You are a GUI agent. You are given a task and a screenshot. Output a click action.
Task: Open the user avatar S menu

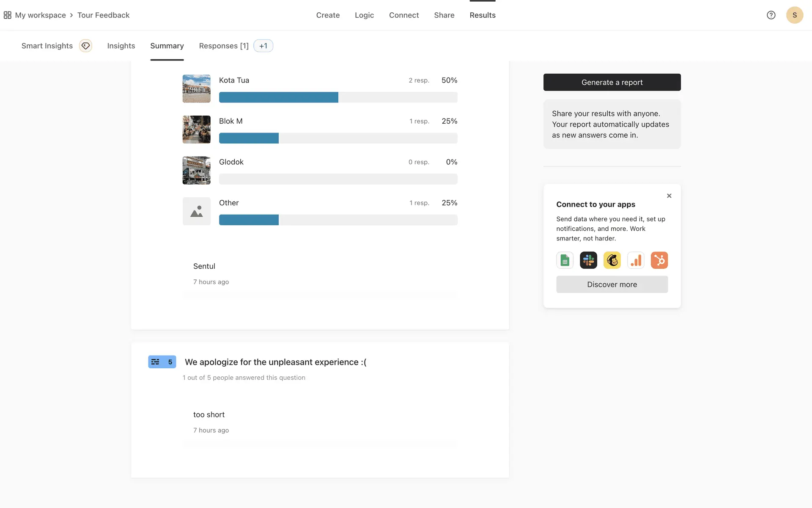click(x=794, y=15)
